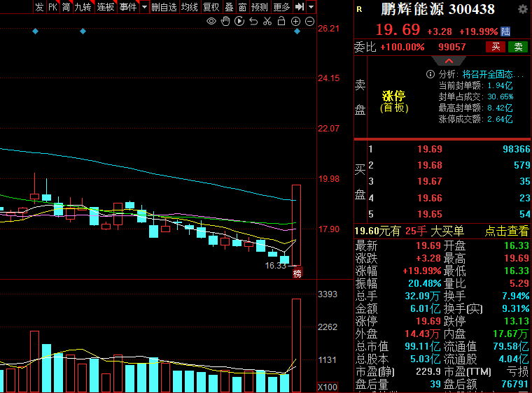Toggle the 均线 moving average option
The width and height of the screenshot is (532, 393).
(189, 7)
